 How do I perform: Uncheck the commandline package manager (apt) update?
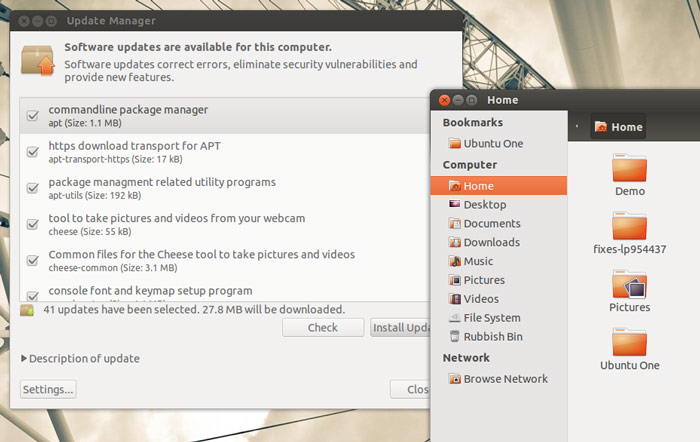coord(33,116)
